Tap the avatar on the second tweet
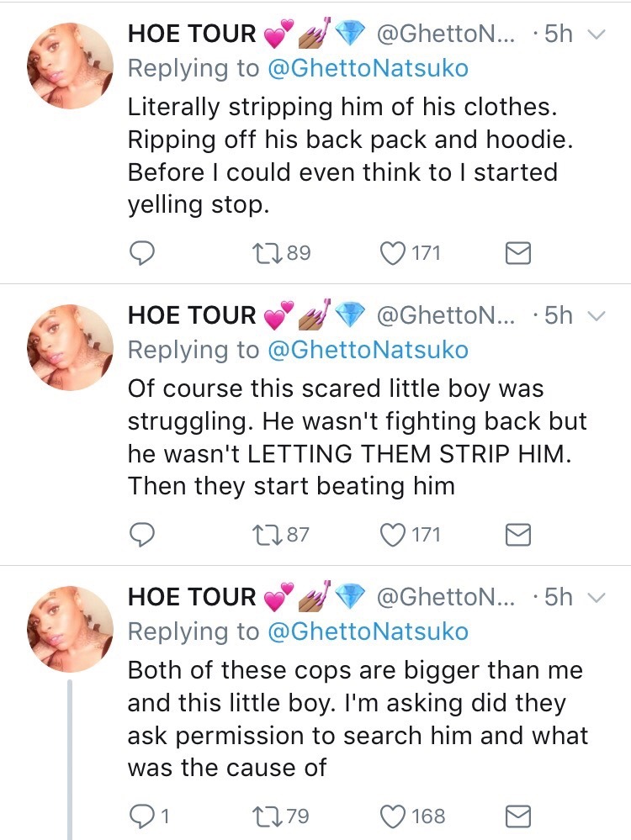The image size is (631, 840). click(x=71, y=346)
